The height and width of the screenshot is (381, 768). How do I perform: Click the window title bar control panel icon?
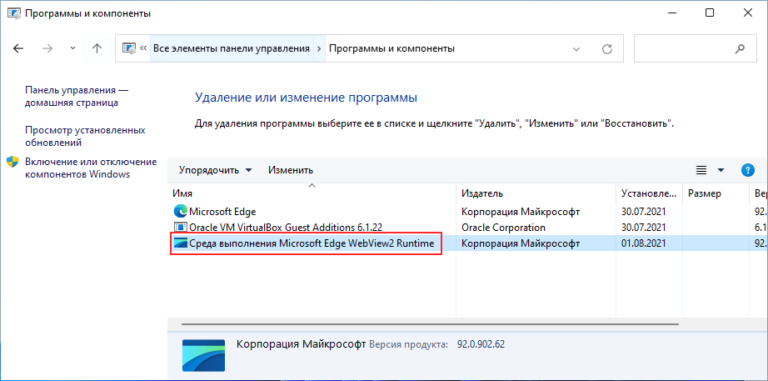13,13
